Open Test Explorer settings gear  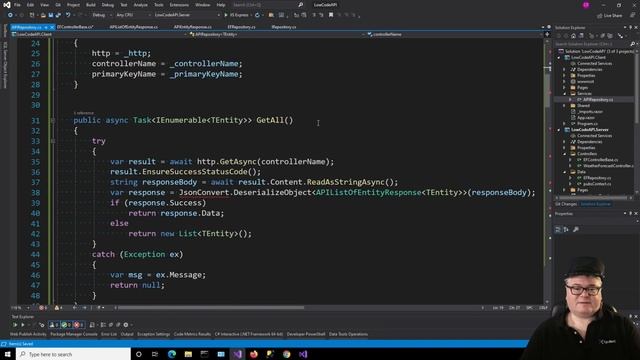click(x=126, y=325)
